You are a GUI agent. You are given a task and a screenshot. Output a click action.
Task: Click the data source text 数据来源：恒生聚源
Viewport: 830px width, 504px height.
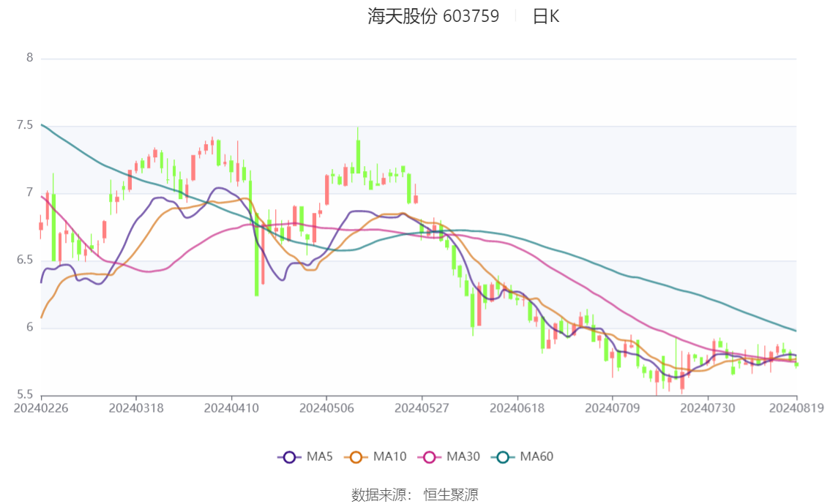click(x=415, y=495)
